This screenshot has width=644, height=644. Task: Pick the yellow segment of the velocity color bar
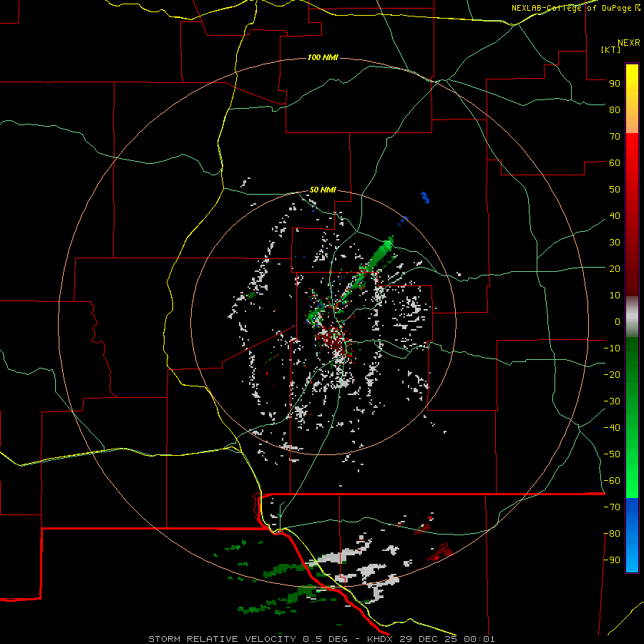[x=632, y=99]
